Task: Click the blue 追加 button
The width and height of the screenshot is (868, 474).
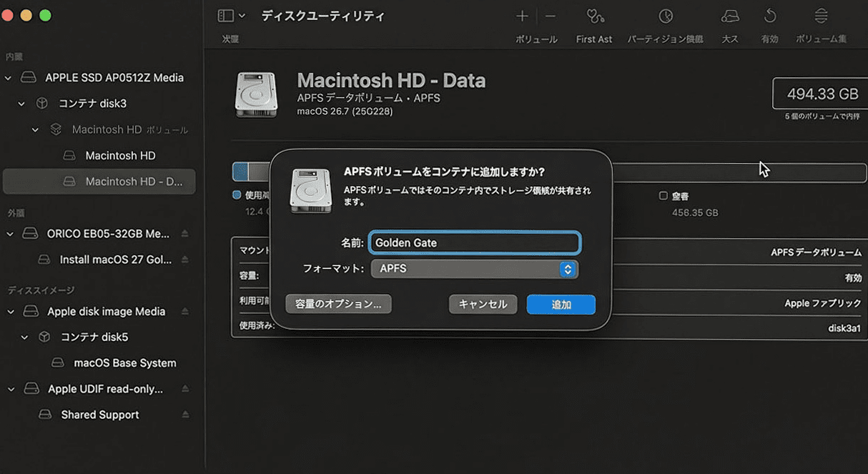Action: [561, 304]
